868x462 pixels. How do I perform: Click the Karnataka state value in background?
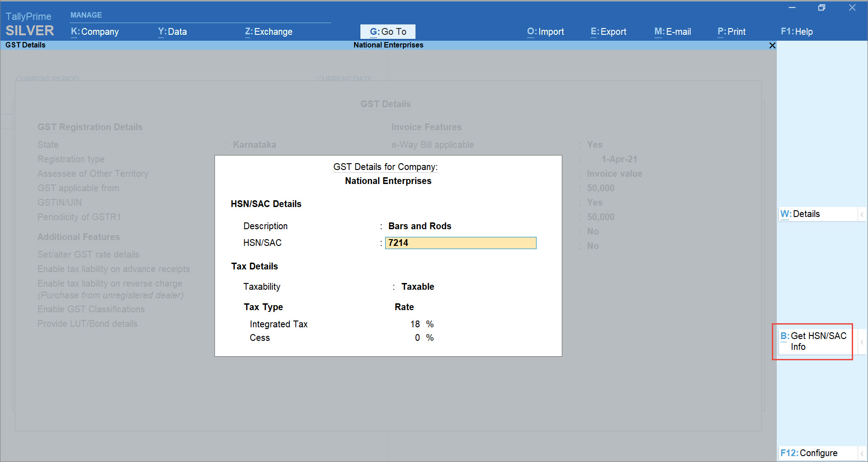pyautogui.click(x=254, y=145)
